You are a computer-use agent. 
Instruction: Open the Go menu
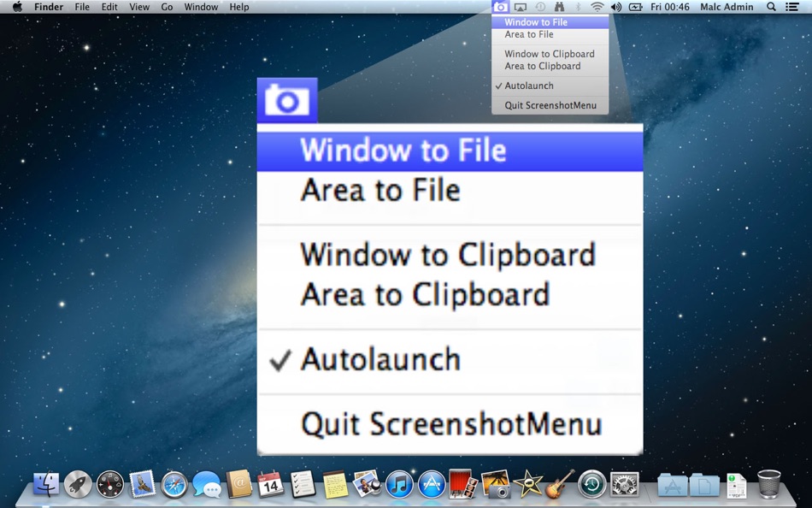tap(167, 7)
